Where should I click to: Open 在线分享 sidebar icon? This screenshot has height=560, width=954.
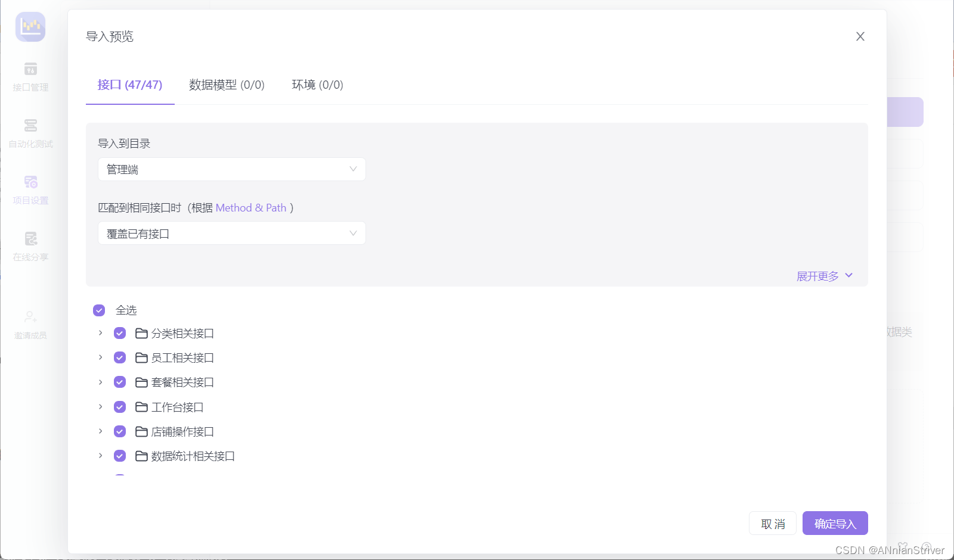tap(30, 239)
